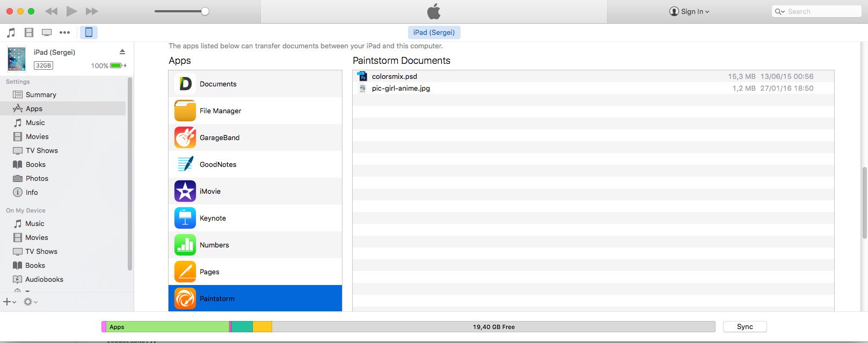Open the Sign In menu
This screenshot has height=343, width=868.
coord(689,11)
